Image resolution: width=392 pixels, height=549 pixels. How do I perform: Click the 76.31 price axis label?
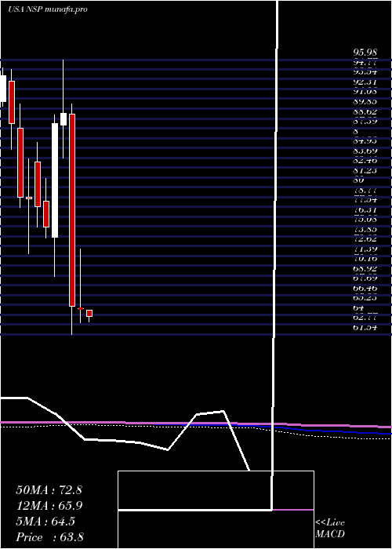click(x=365, y=210)
